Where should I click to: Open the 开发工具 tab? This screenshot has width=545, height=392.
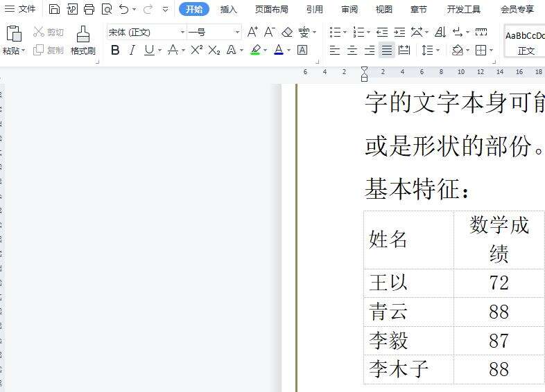(x=464, y=10)
